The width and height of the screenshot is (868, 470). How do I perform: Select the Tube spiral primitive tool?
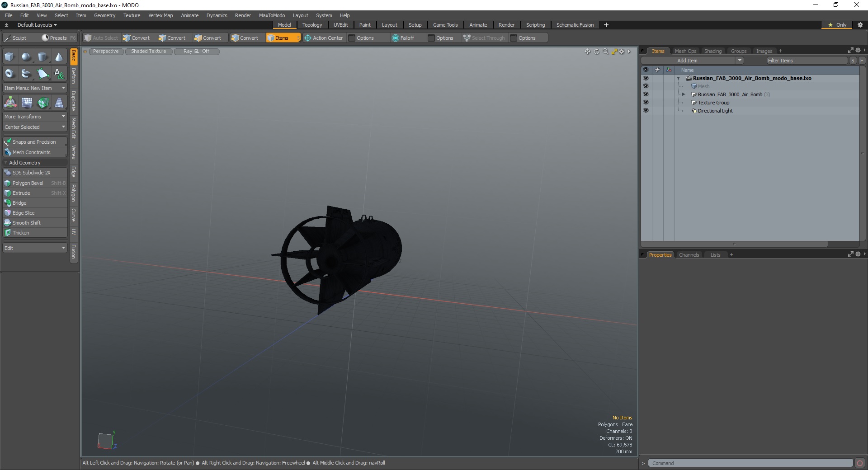point(26,73)
